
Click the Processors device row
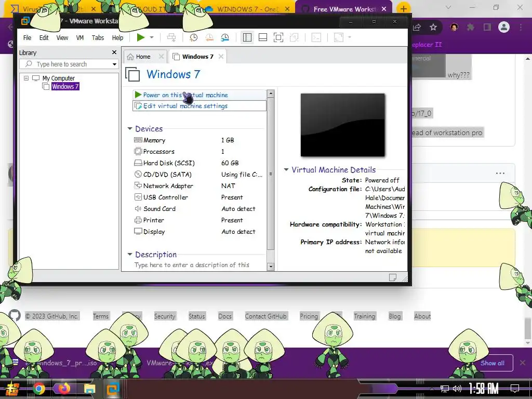[x=198, y=152]
